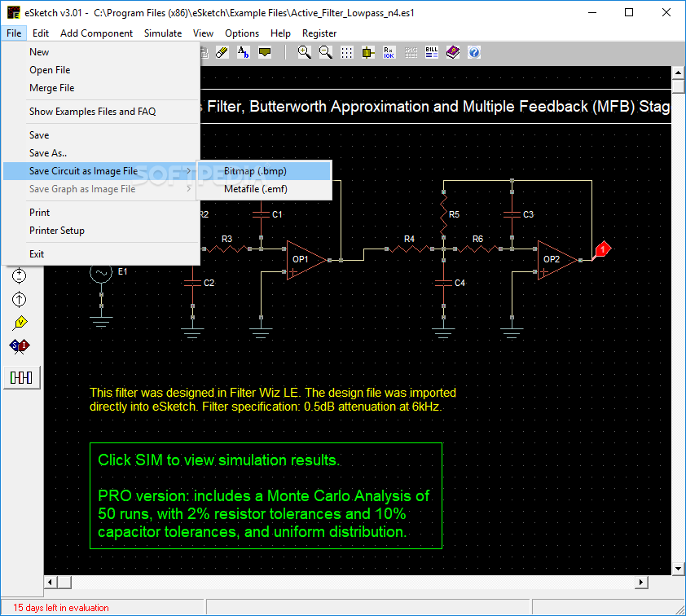Image resolution: width=686 pixels, height=616 pixels.
Task: Open the Help menu
Action: (x=280, y=33)
